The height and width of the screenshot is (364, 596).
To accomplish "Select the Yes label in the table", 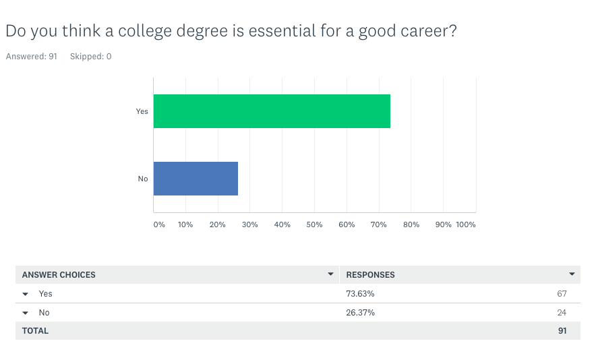I will [x=45, y=294].
